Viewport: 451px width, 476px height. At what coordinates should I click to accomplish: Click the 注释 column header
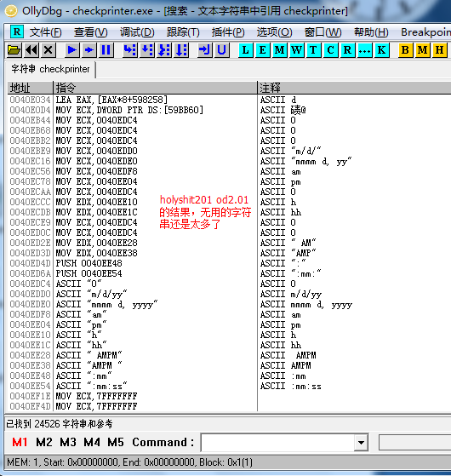tap(354, 88)
